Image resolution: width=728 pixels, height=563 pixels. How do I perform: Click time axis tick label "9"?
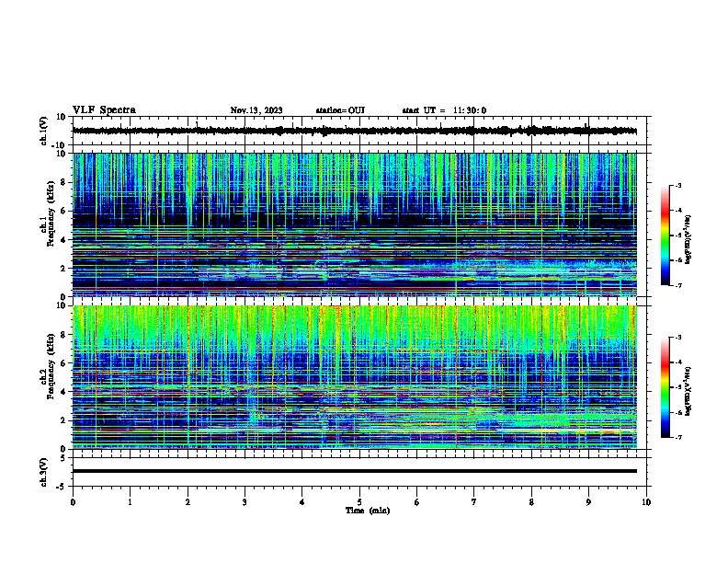[x=588, y=502]
